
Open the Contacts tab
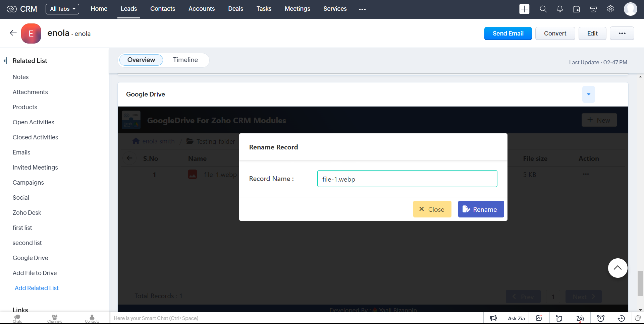click(x=162, y=9)
